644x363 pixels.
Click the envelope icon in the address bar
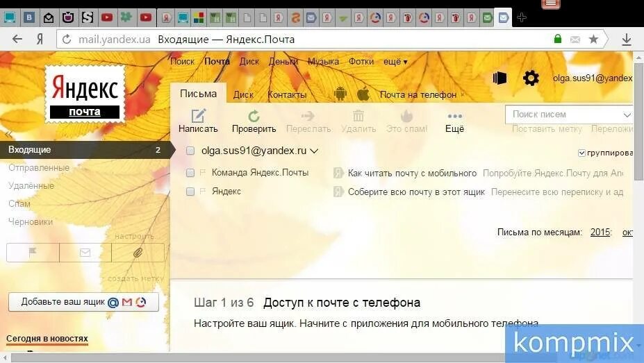(x=575, y=40)
